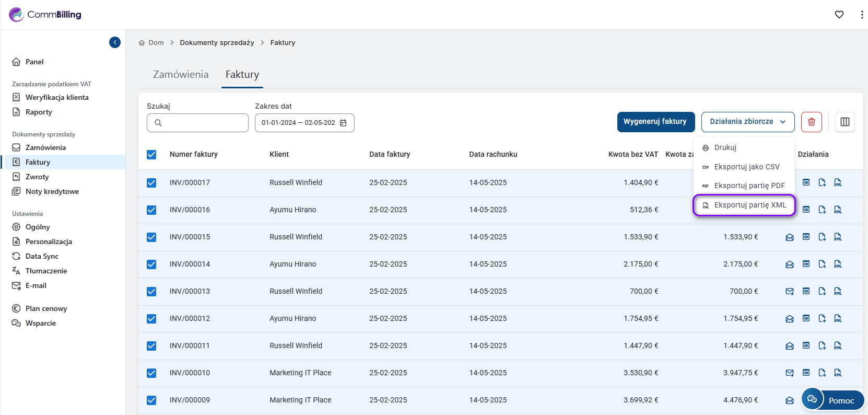The width and height of the screenshot is (868, 415).
Task: Click the Szukaj search input field
Action: coord(204,123)
